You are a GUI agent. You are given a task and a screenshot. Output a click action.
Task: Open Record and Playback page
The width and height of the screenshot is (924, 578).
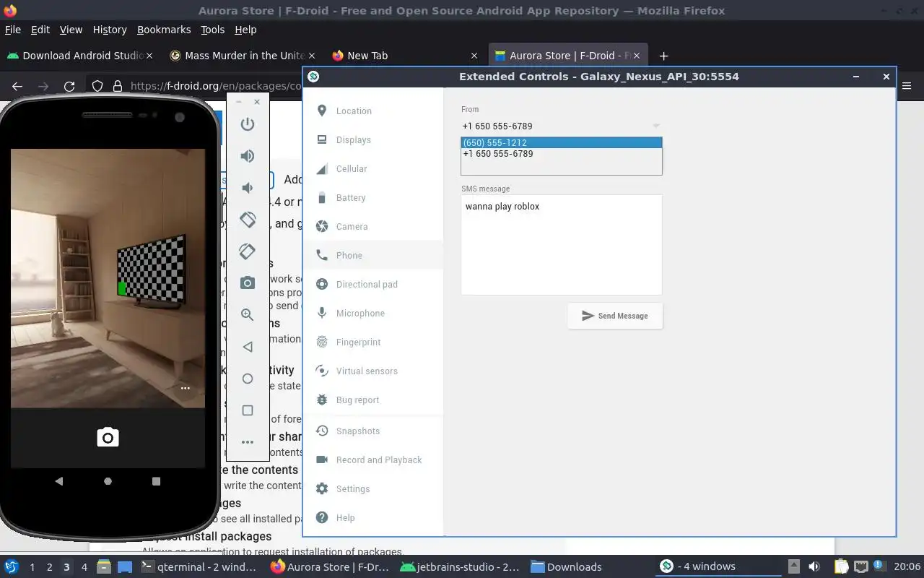(372, 460)
